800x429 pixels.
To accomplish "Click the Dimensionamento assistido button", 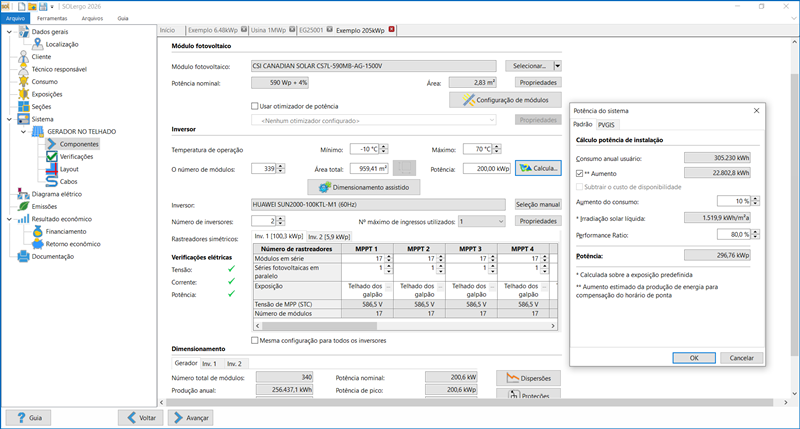I will 364,186.
